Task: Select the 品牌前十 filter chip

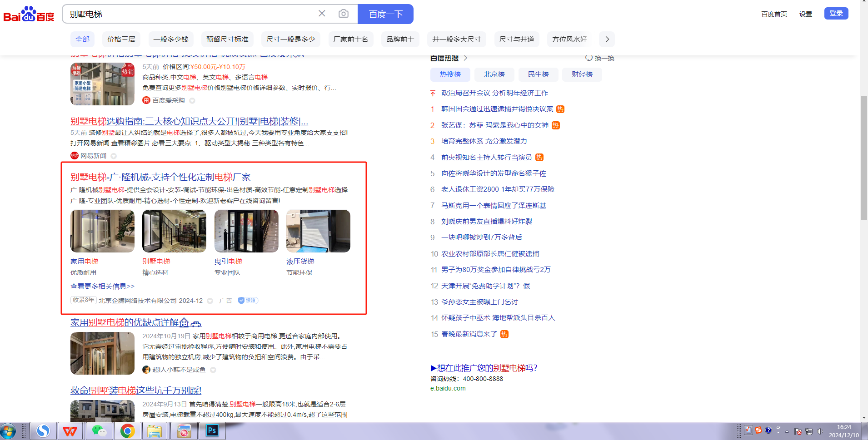Action: 400,40
